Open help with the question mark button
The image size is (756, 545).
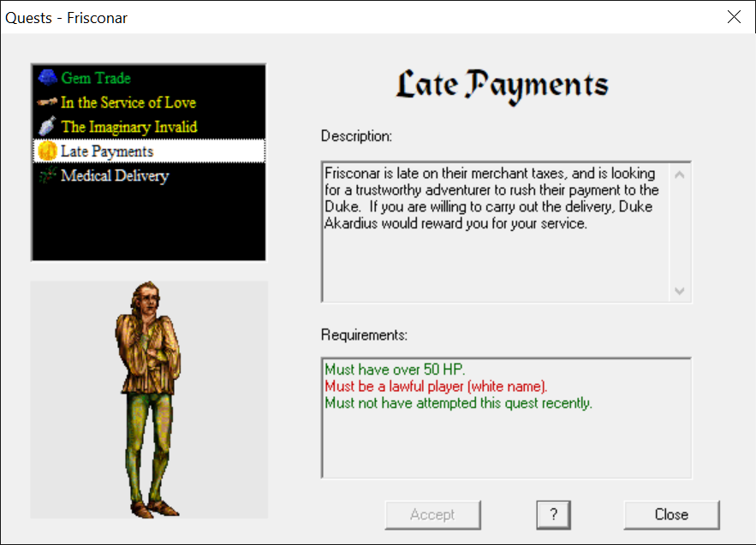554,514
